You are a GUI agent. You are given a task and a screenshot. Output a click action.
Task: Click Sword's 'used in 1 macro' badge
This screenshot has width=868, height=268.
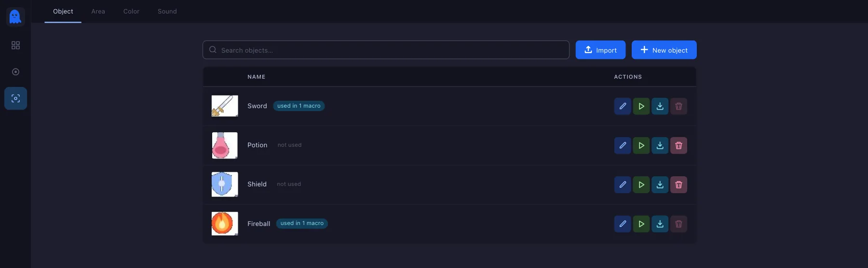click(299, 106)
